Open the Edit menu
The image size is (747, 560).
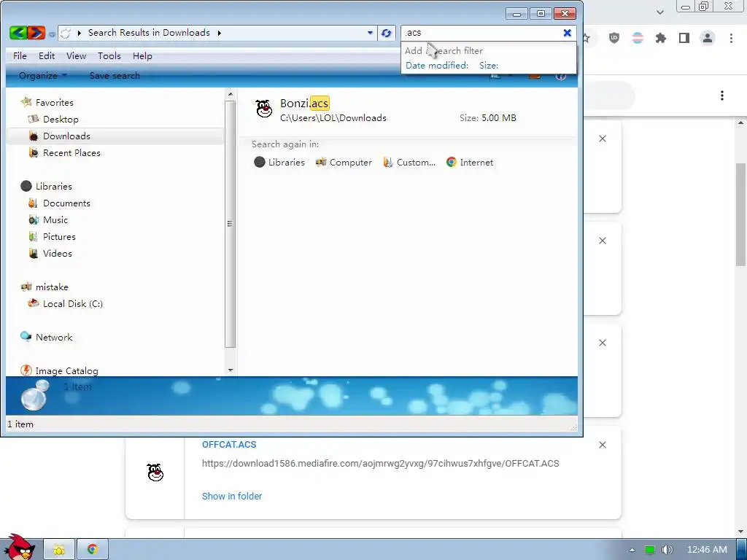pos(47,55)
